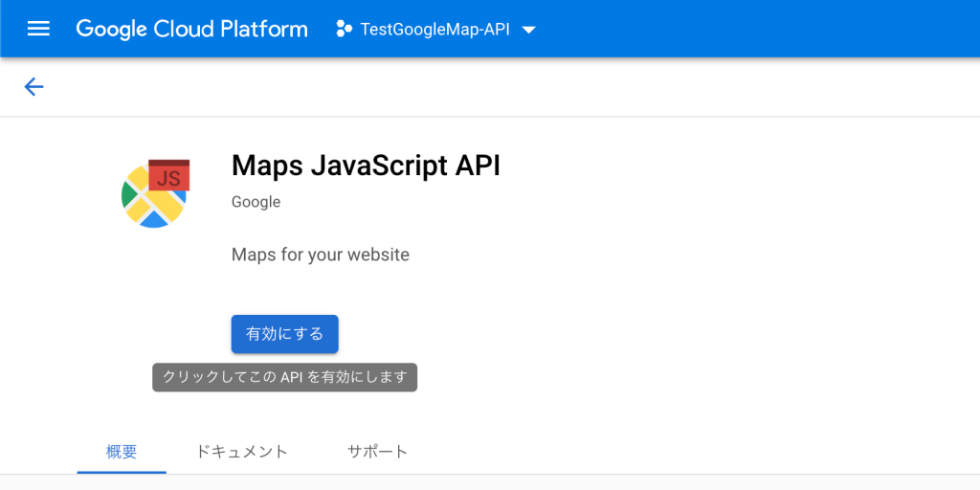Select the 概要 tab
This screenshot has height=490, width=980.
click(122, 452)
